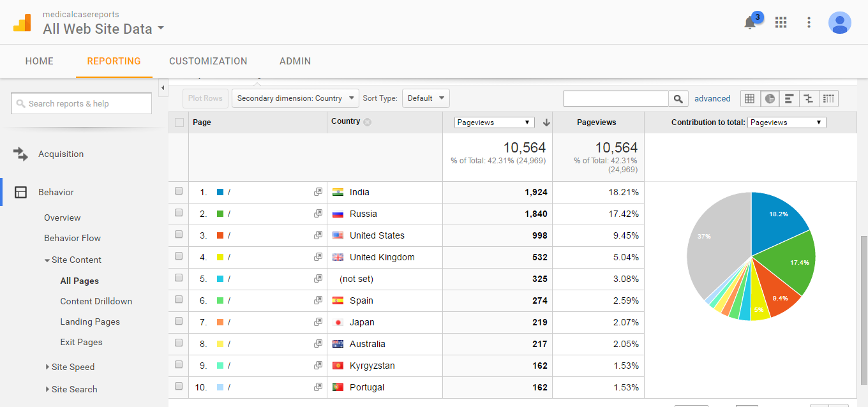Open United Kingdom row page link icon
868x407 pixels.
[x=318, y=257]
